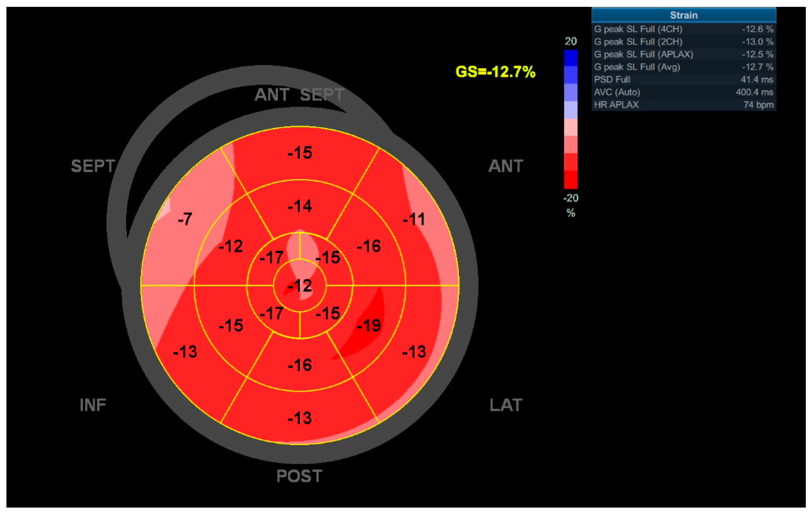Click the dark blue top of color scale
Image resolution: width=812 pixels, height=512 pixels.
click(x=571, y=58)
